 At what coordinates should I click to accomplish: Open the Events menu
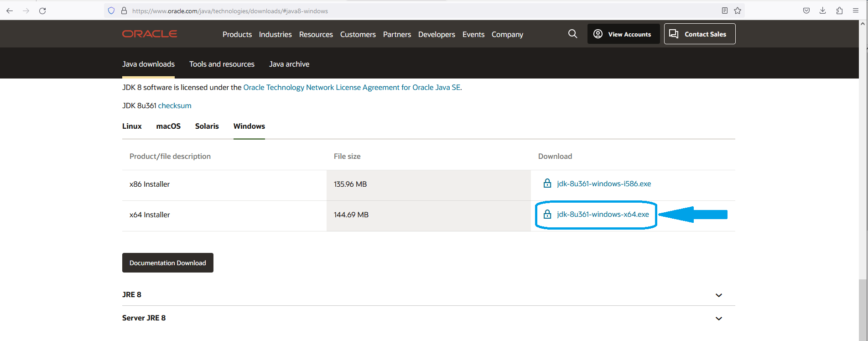(x=473, y=34)
